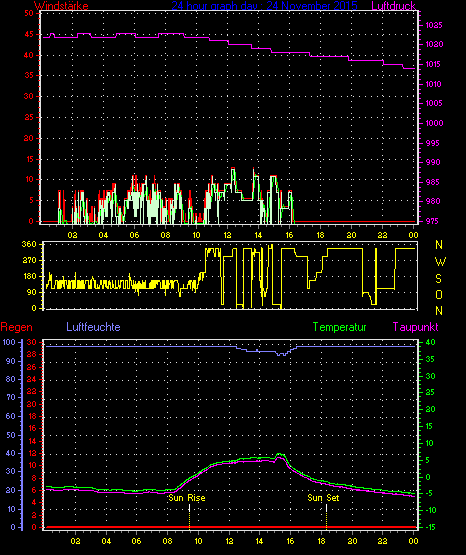This screenshot has width=466, height=555.
Task: Click the green -5 temperature axis value
Action: tap(428, 493)
